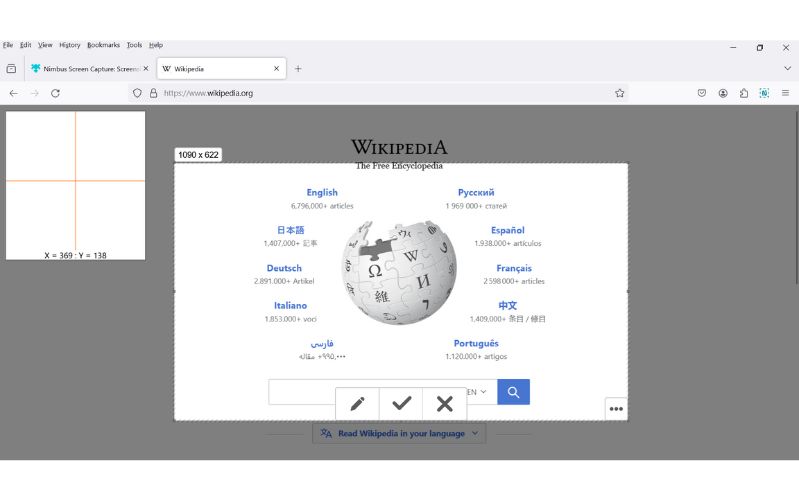
Task: Expand Read Wikipedia in your language
Action: coord(399,433)
